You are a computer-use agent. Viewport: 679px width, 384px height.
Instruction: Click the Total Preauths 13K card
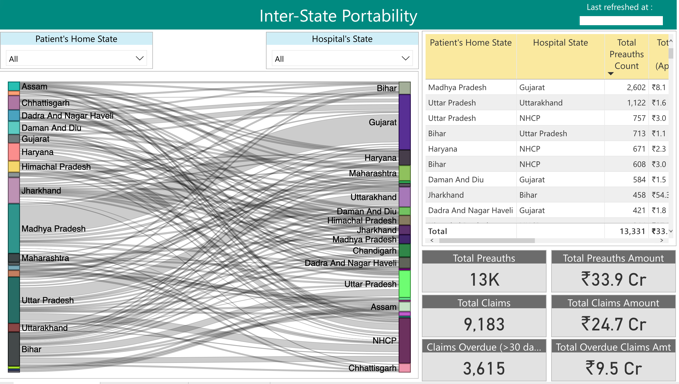[x=484, y=271]
